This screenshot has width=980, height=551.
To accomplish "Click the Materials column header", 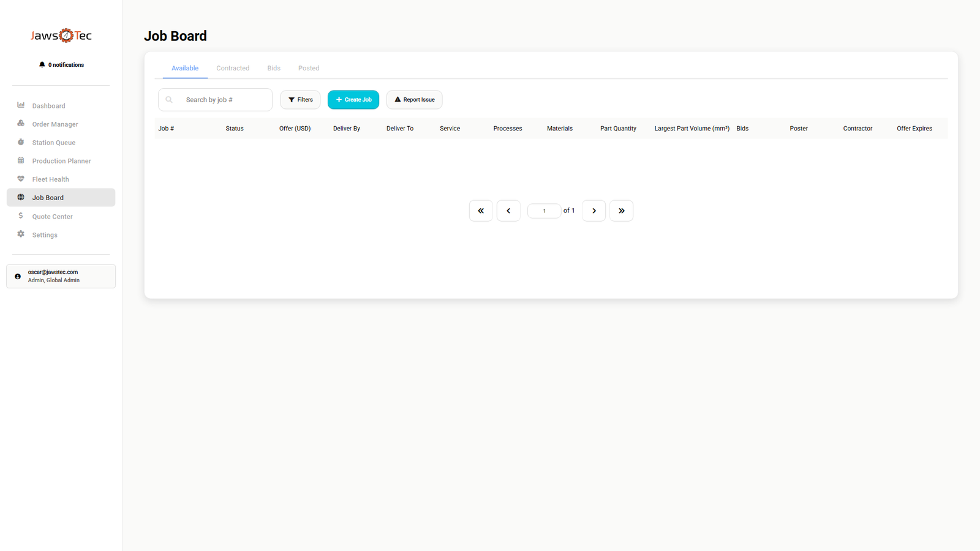I will click(x=560, y=129).
